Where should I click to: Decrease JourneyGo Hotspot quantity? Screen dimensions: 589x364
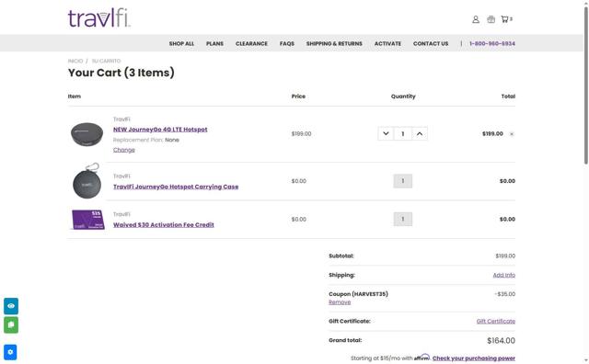tap(386, 133)
